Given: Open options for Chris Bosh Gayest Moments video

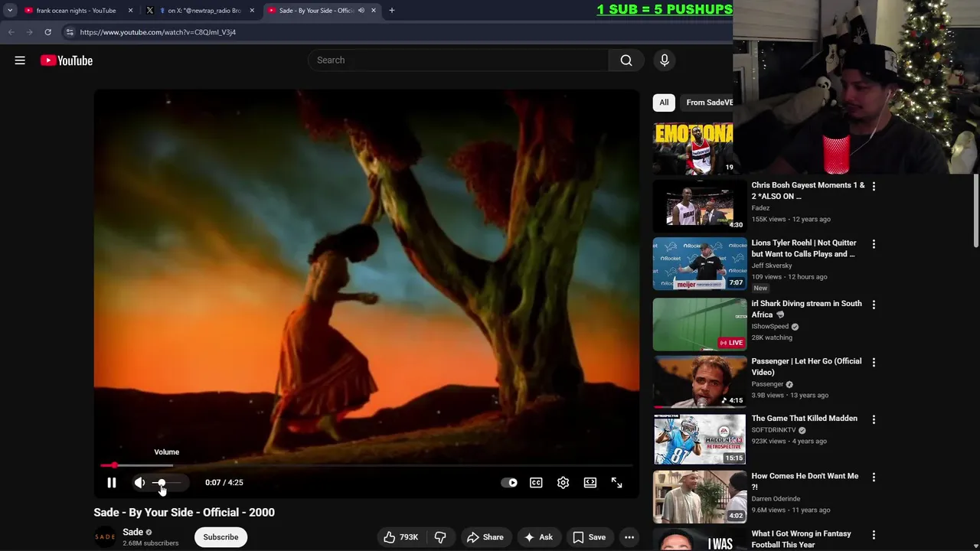Looking at the screenshot, I should pyautogui.click(x=874, y=186).
